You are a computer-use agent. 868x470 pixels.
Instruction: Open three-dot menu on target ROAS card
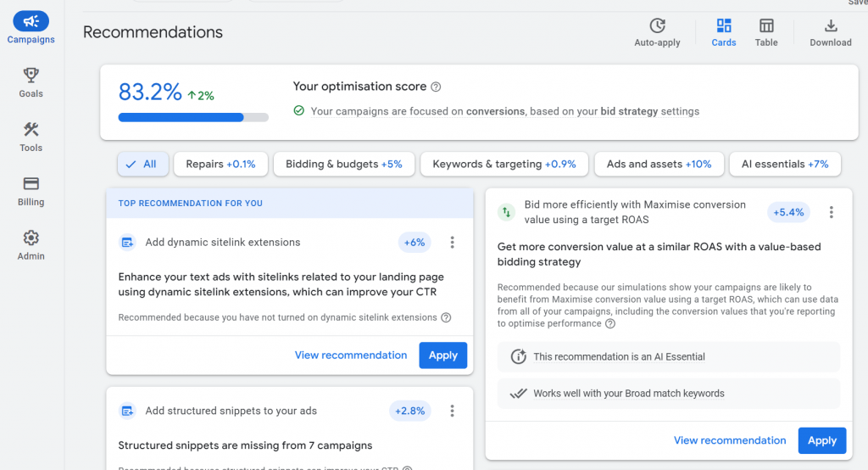(x=831, y=212)
